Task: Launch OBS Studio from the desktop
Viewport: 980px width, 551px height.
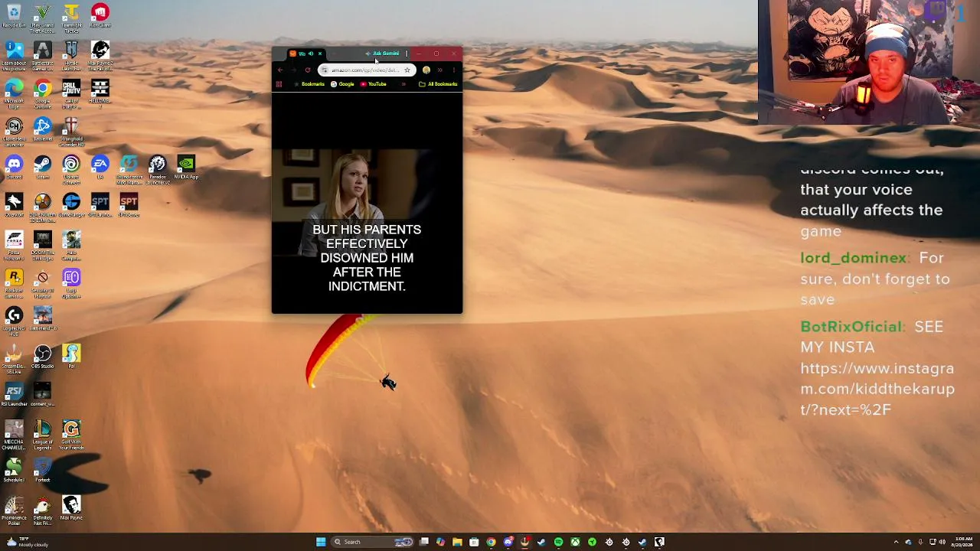Action: pyautogui.click(x=42, y=357)
